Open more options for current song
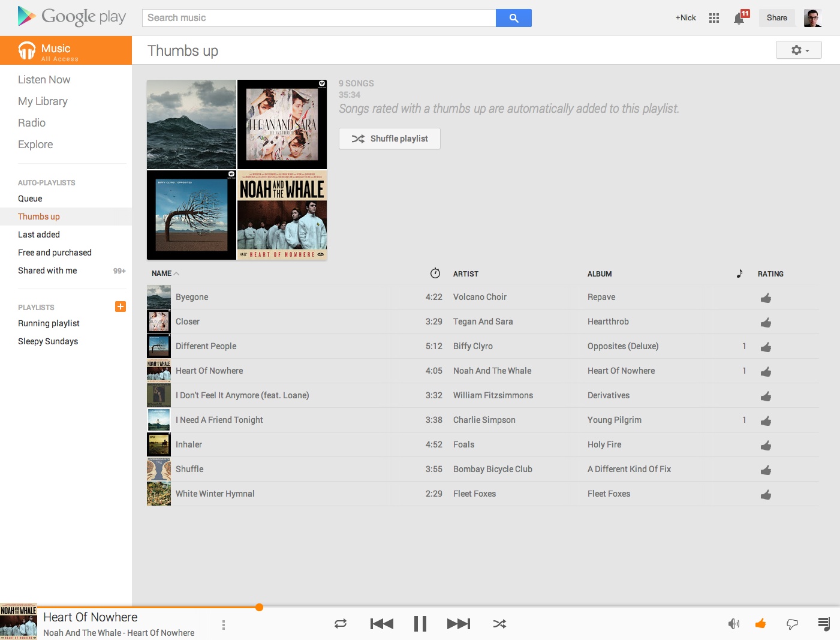840x640 pixels. [224, 625]
